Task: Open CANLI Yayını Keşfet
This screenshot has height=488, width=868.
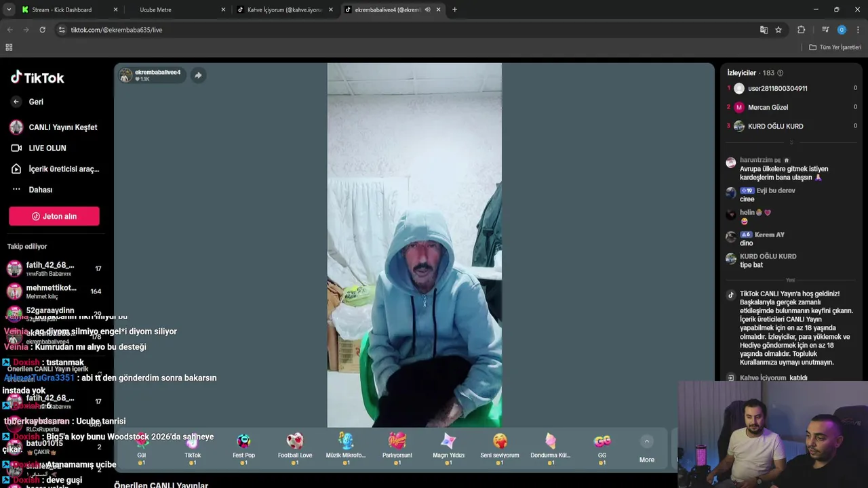Action: [x=54, y=127]
